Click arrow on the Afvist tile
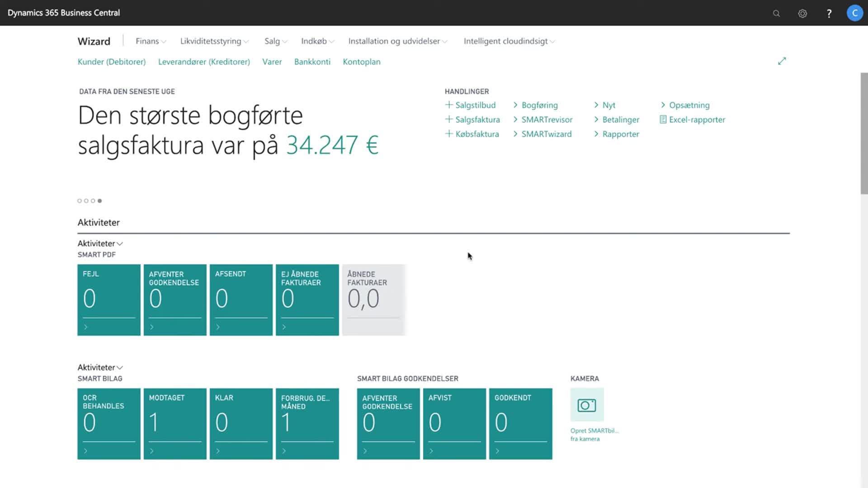This screenshot has height=488, width=868. tap(431, 451)
